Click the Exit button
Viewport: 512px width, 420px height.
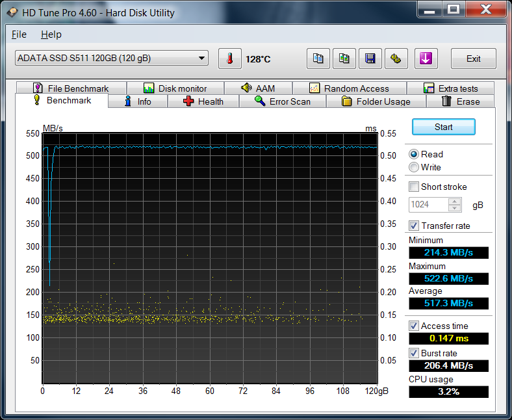[473, 59]
